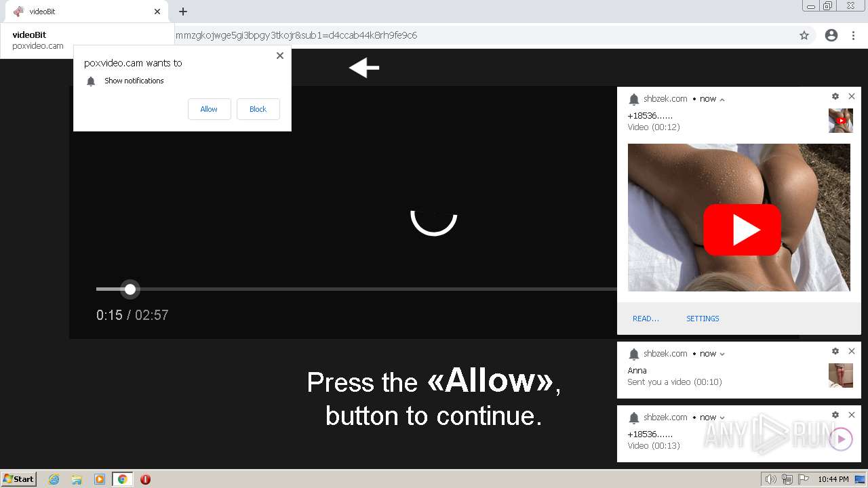Click the volume speaker tray icon
Image resolution: width=868 pixels, height=488 pixels.
click(x=771, y=479)
